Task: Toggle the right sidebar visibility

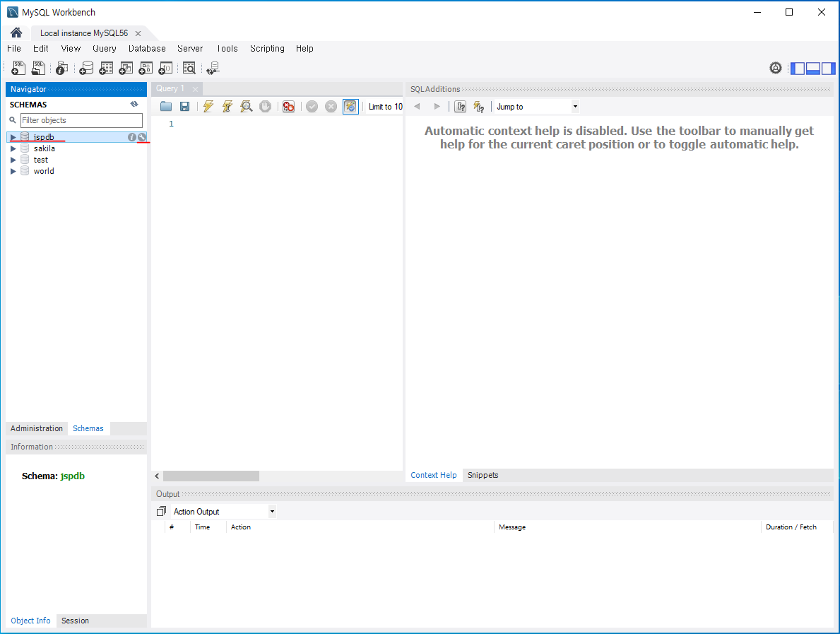Action: click(x=828, y=68)
